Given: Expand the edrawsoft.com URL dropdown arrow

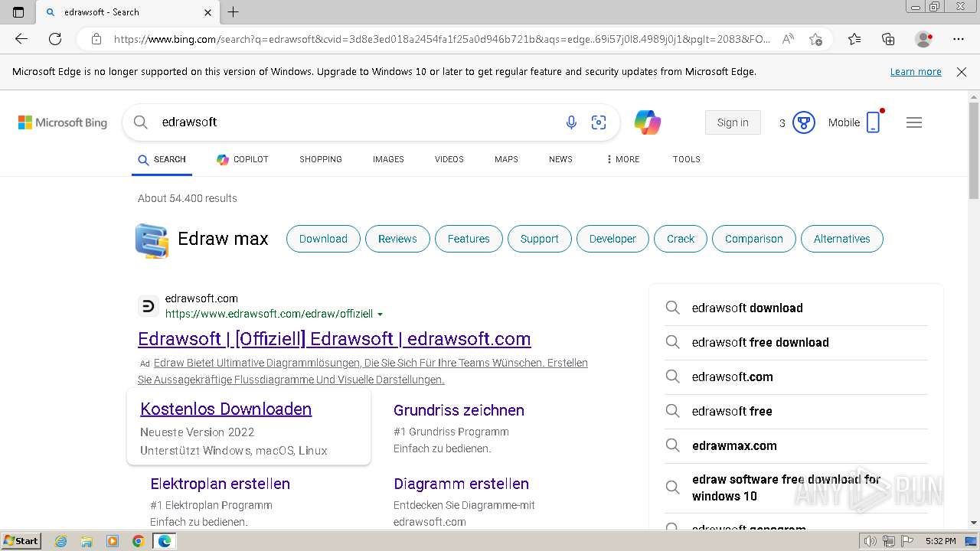Looking at the screenshot, I should [x=380, y=315].
